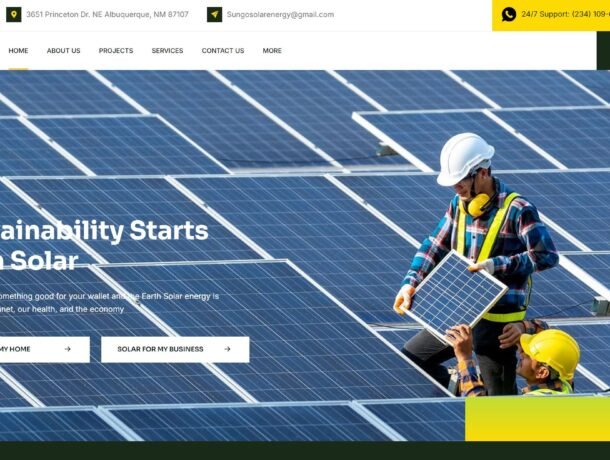Open the Projects menu item
The height and width of the screenshot is (460, 610).
pyautogui.click(x=116, y=51)
